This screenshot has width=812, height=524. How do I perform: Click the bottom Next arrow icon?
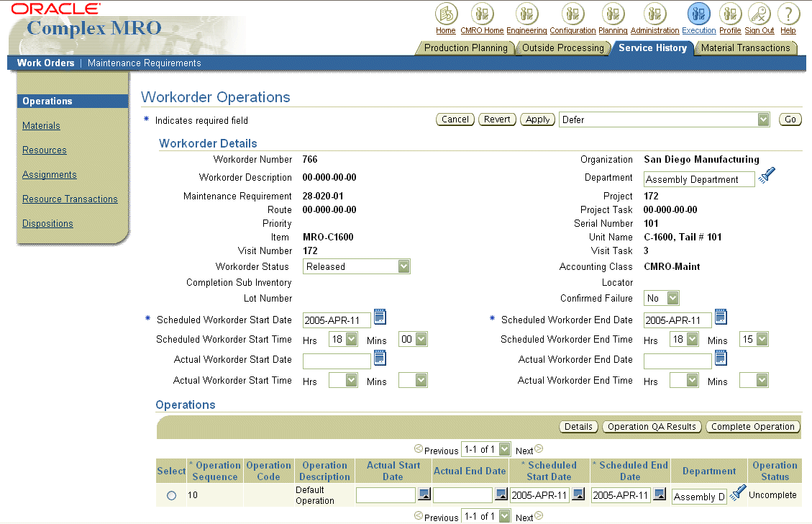(x=539, y=515)
